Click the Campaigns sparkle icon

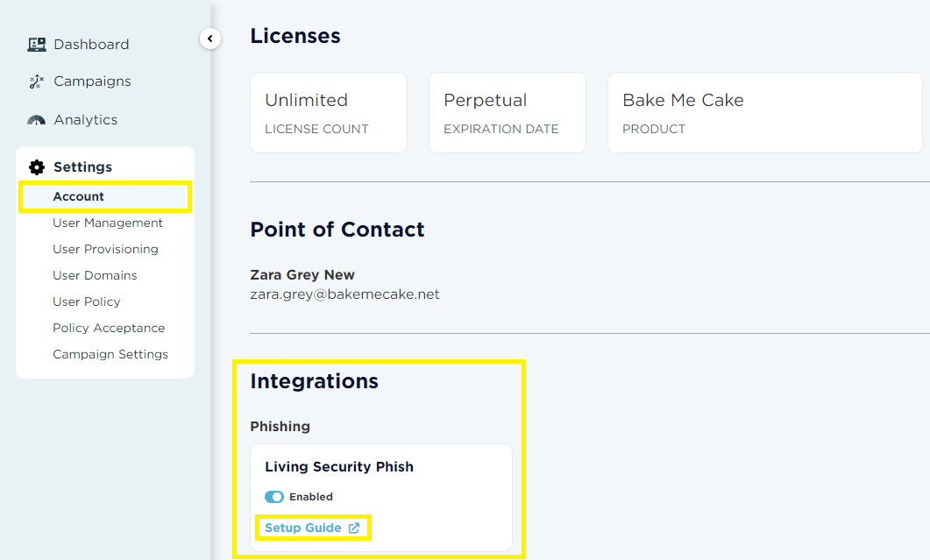(x=37, y=82)
